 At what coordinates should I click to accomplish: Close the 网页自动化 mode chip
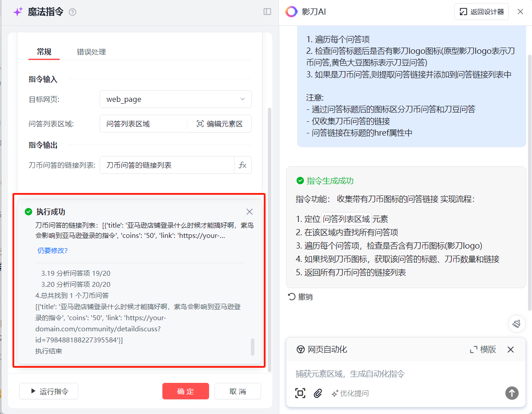coord(511,350)
